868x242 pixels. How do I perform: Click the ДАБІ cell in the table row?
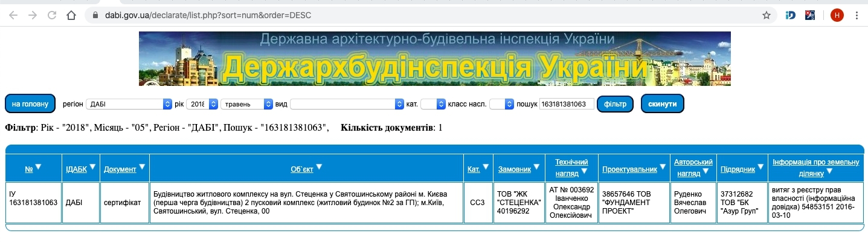click(x=80, y=203)
